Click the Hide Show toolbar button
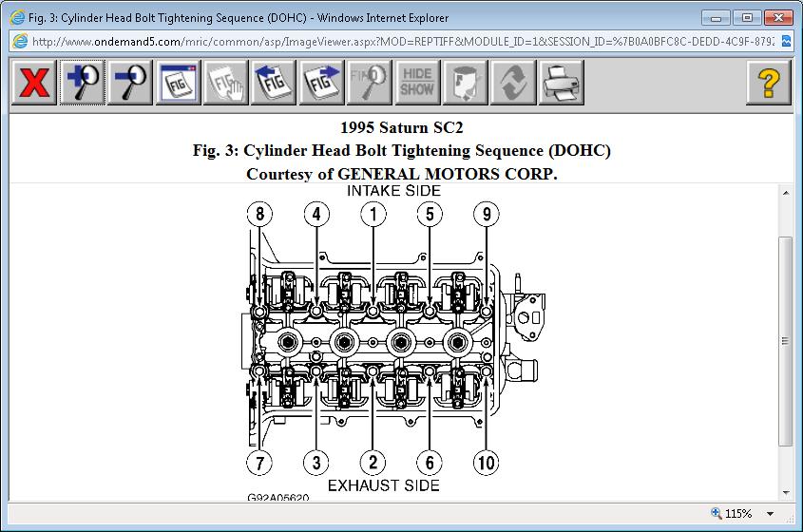Screen dimensions: 803x532 417,83
